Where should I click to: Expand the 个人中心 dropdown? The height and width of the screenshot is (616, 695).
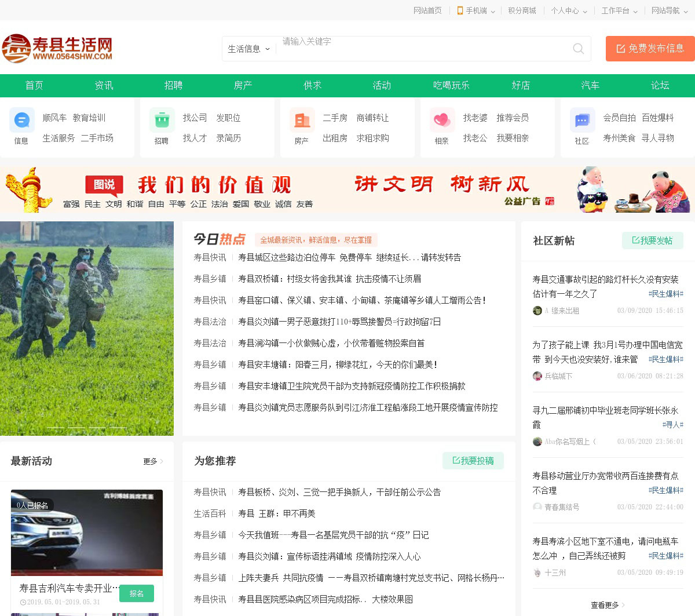tap(569, 10)
